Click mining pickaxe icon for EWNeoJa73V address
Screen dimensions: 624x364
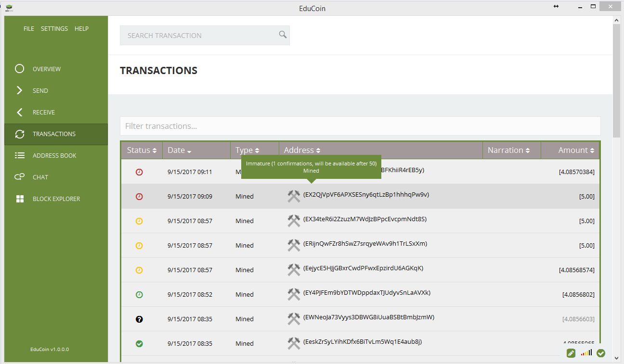(x=294, y=319)
